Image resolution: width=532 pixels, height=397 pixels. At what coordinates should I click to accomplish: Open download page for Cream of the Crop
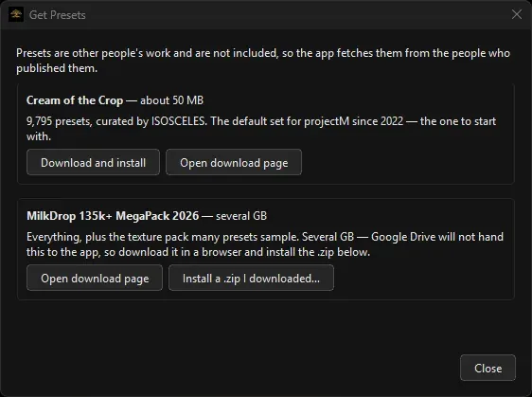tap(234, 162)
